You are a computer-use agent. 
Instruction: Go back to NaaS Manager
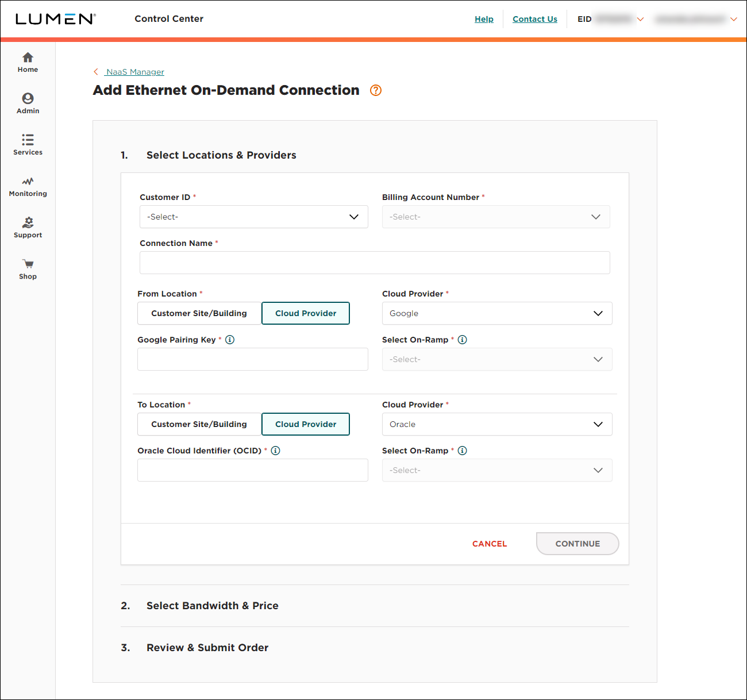(x=135, y=72)
